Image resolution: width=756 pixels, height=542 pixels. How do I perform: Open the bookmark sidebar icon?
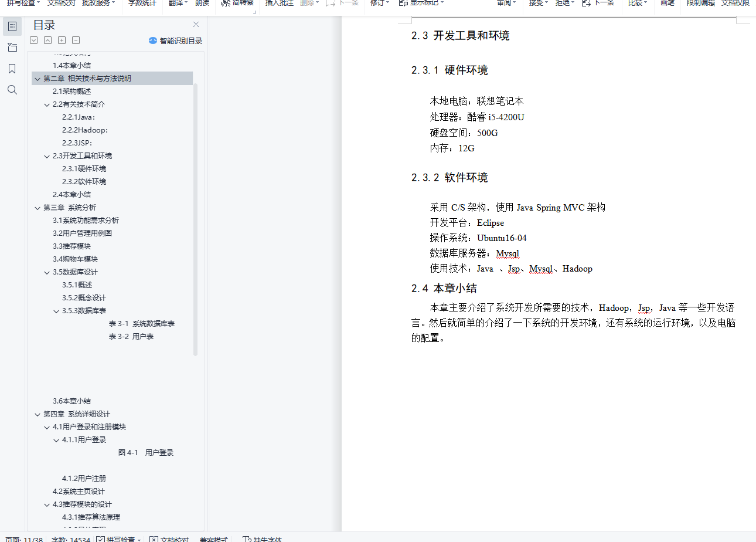(12, 69)
